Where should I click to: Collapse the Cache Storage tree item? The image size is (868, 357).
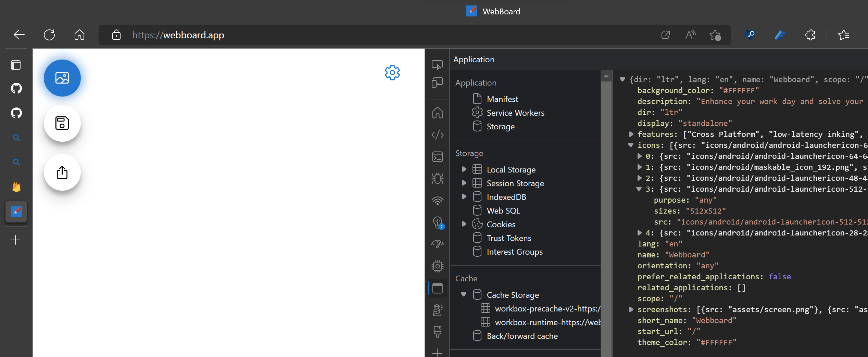(x=464, y=294)
